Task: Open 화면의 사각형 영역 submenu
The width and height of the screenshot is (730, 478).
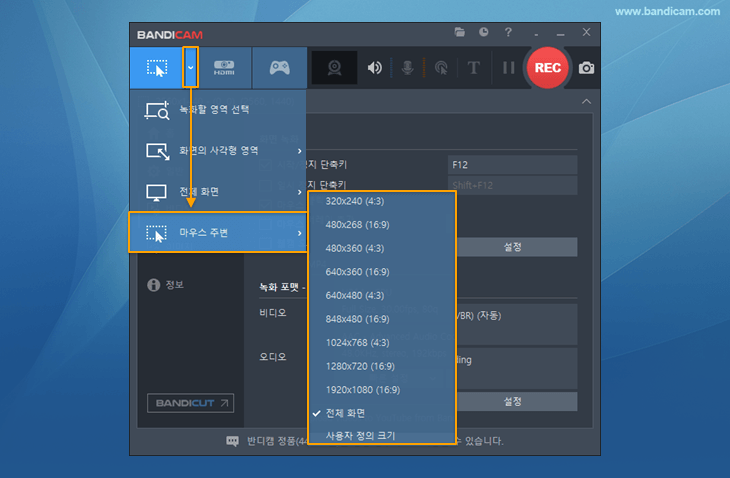Action: (218, 151)
